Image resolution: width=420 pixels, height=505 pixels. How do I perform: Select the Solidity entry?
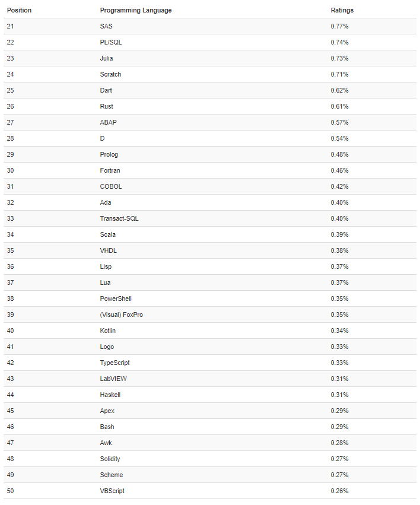[110, 459]
